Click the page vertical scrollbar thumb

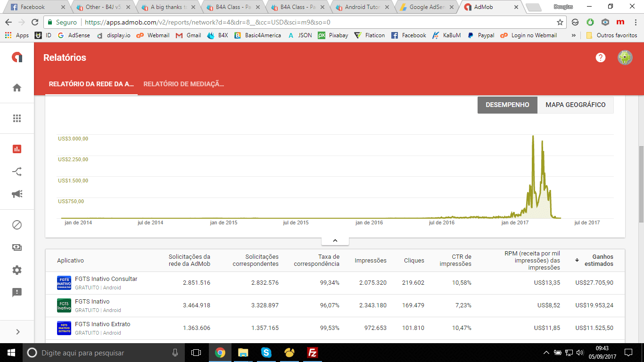(x=641, y=184)
